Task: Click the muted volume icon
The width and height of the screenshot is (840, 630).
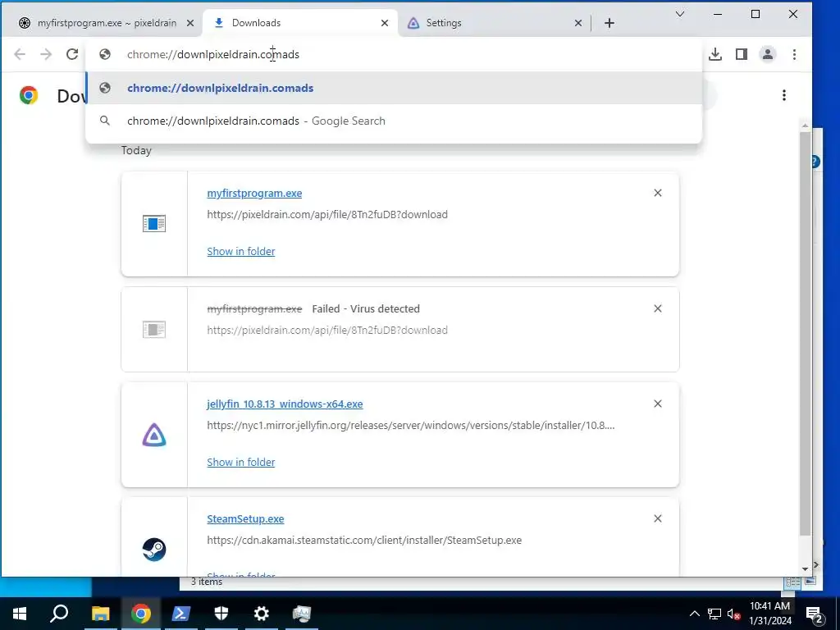Action: [x=733, y=614]
